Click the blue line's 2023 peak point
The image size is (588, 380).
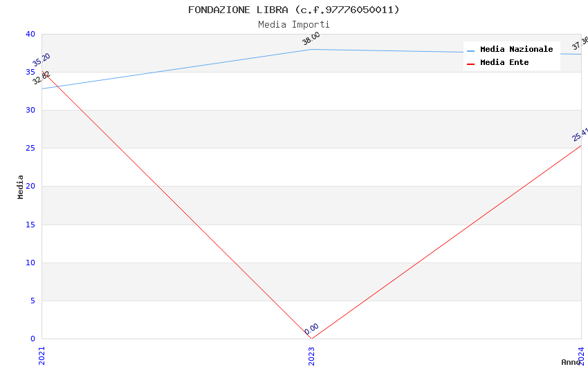pyautogui.click(x=311, y=50)
